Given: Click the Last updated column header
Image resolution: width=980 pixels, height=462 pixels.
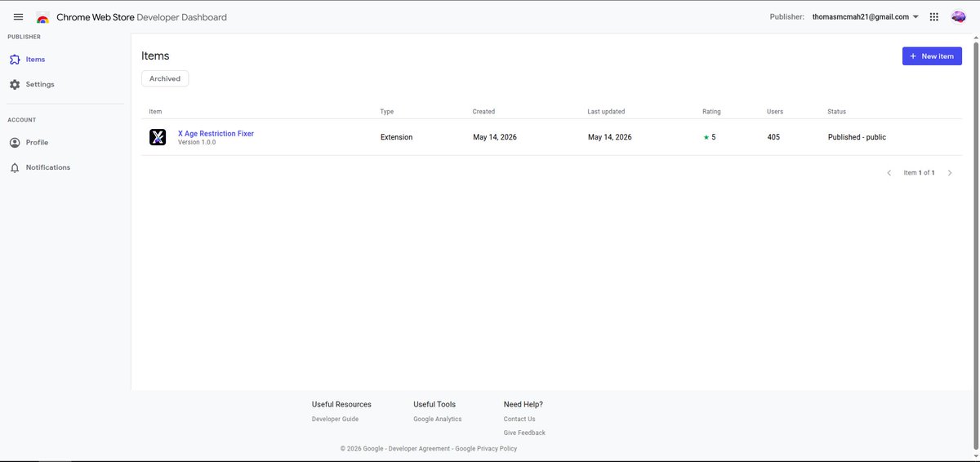Looking at the screenshot, I should [x=606, y=112].
